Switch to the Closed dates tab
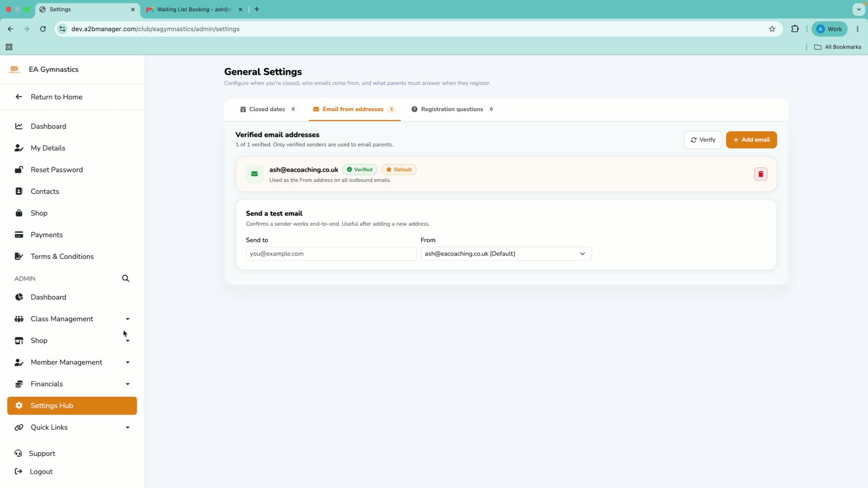Screen dimensions: 868x488 [268, 109]
